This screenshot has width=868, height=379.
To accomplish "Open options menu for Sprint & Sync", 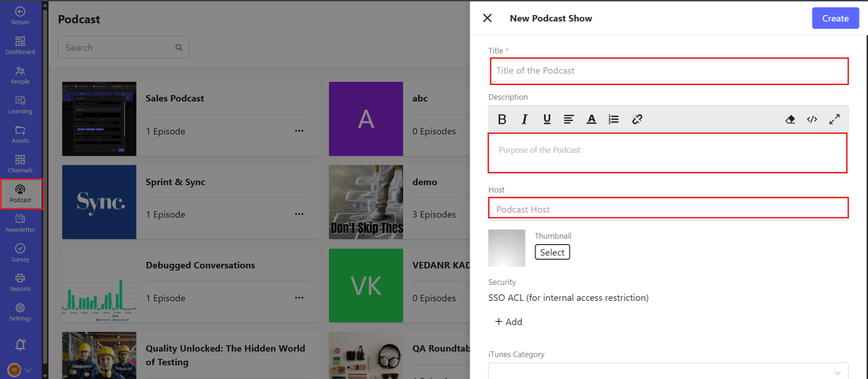I will pyautogui.click(x=299, y=214).
